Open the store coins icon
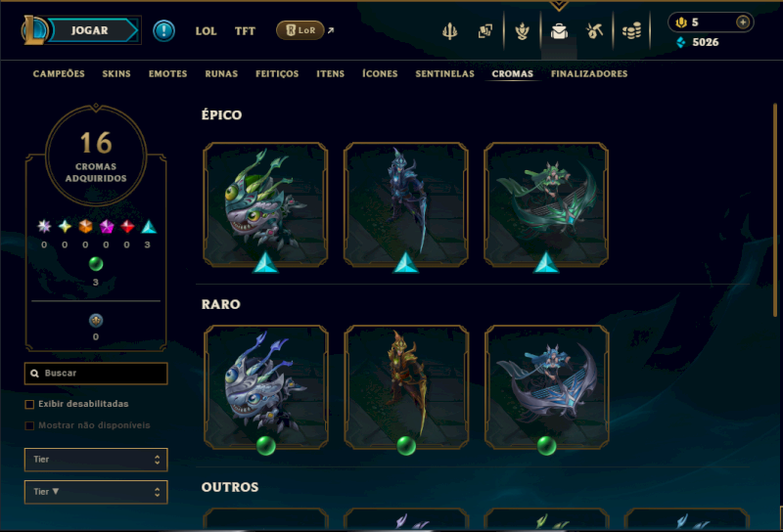The image size is (783, 532). (x=631, y=31)
